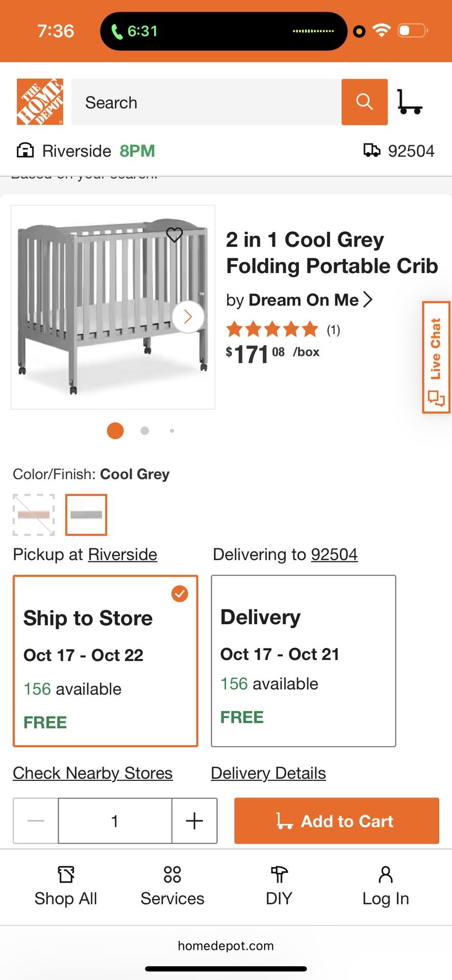Select the second carousel pagination dot
The width and height of the screenshot is (452, 980).
click(x=144, y=431)
